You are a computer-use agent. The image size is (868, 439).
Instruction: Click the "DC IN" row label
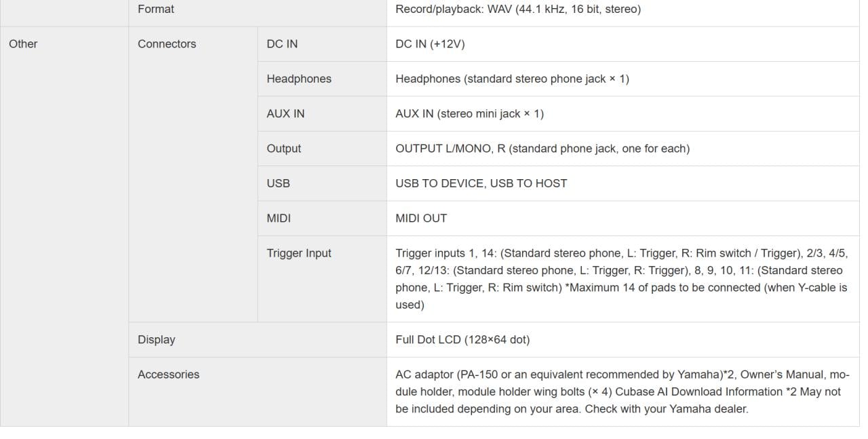coord(282,44)
